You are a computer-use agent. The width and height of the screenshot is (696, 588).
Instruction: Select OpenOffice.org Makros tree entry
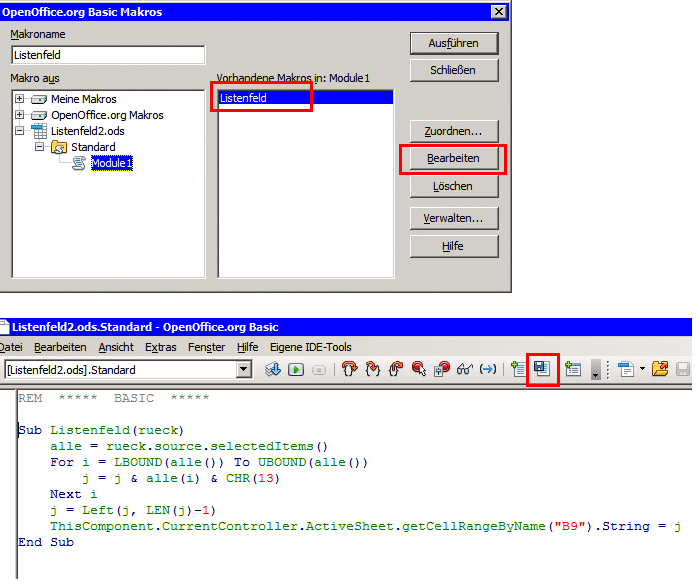(107, 115)
